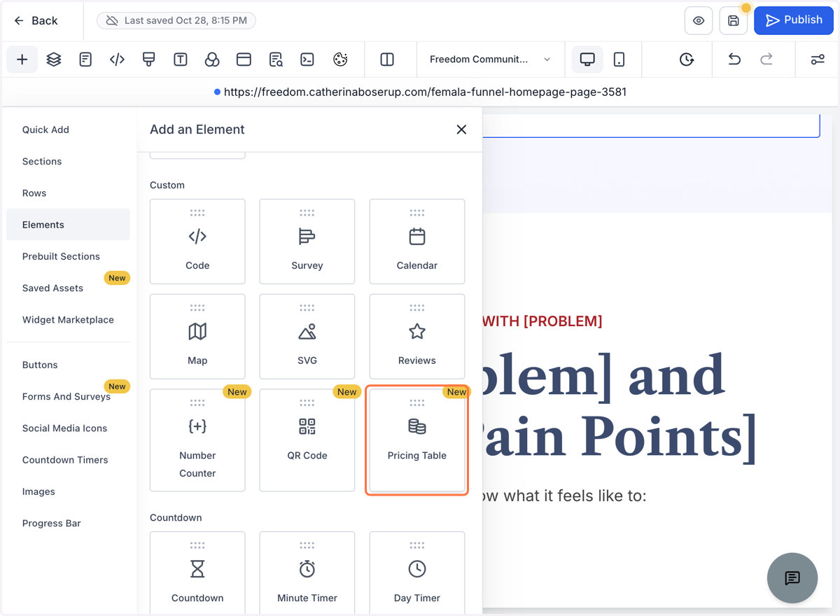Select the Survey element card

(307, 241)
